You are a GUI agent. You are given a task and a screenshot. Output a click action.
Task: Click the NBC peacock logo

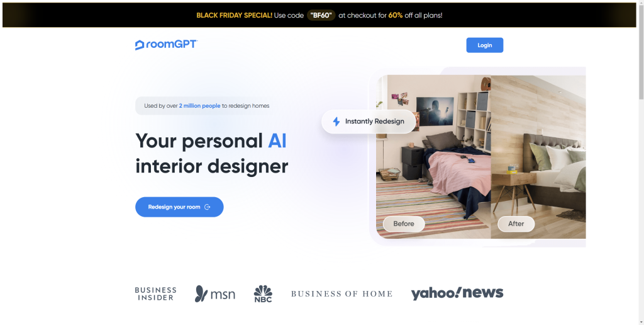[263, 294]
